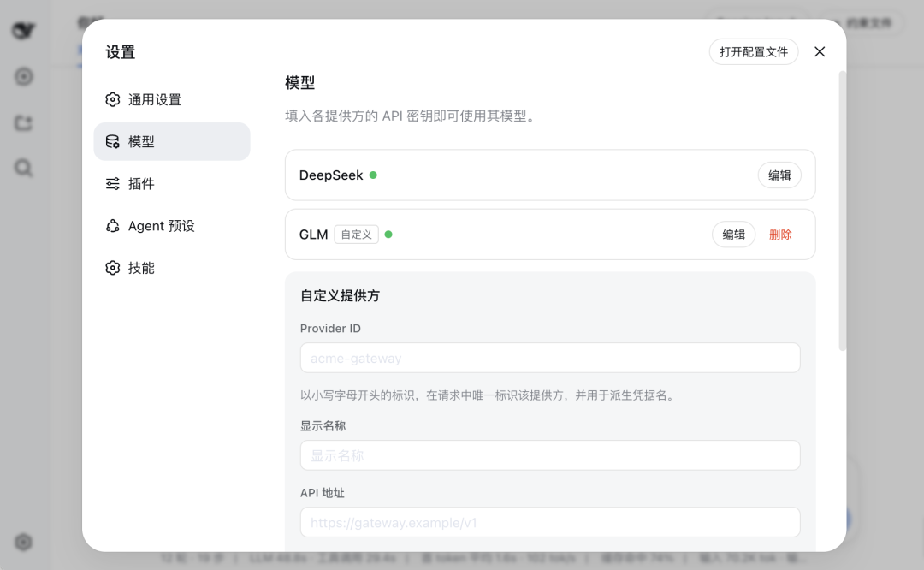Viewport: 924px width, 570px height.
Task: Focus the API 地址 input field
Action: [x=550, y=522]
